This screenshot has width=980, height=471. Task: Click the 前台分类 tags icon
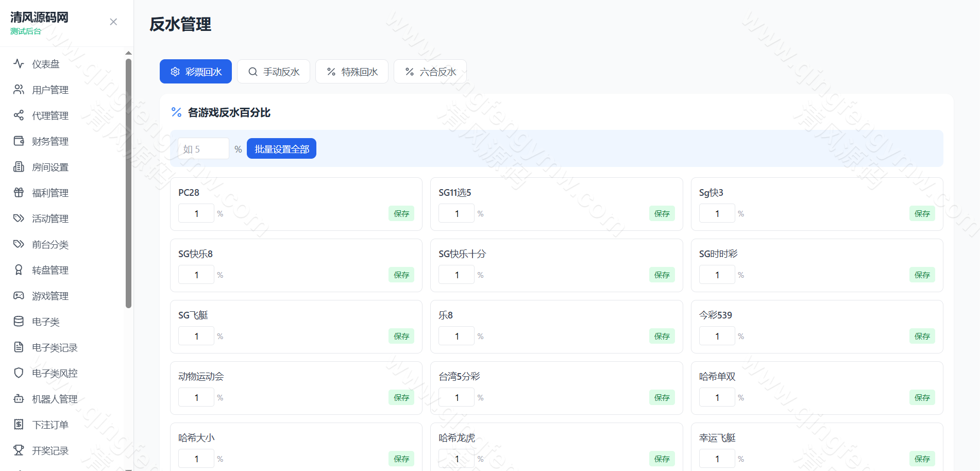click(x=19, y=244)
